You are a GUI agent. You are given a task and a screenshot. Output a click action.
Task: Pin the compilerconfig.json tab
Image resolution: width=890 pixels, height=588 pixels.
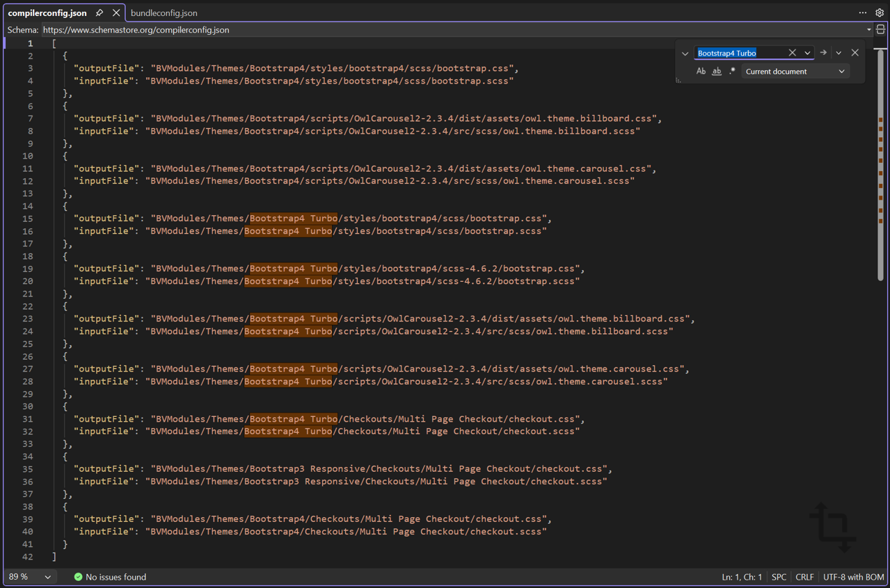100,13
